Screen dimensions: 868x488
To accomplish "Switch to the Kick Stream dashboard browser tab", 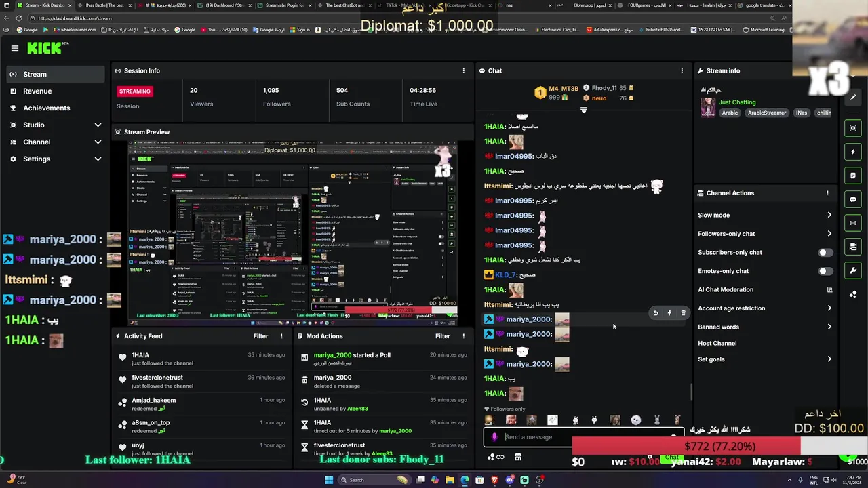I will click(45, 5).
